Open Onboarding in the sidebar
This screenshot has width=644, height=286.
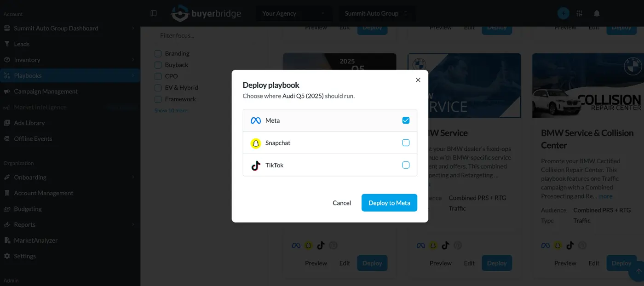(70, 177)
